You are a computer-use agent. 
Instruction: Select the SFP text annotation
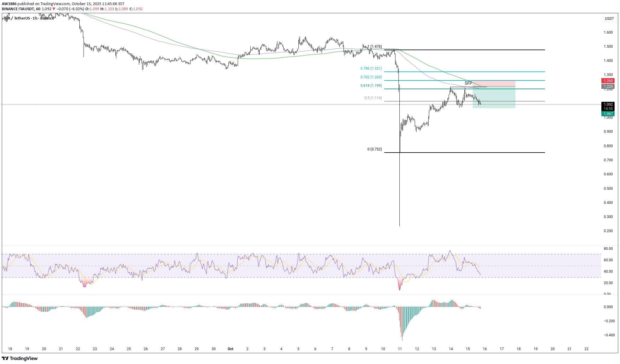468,83
